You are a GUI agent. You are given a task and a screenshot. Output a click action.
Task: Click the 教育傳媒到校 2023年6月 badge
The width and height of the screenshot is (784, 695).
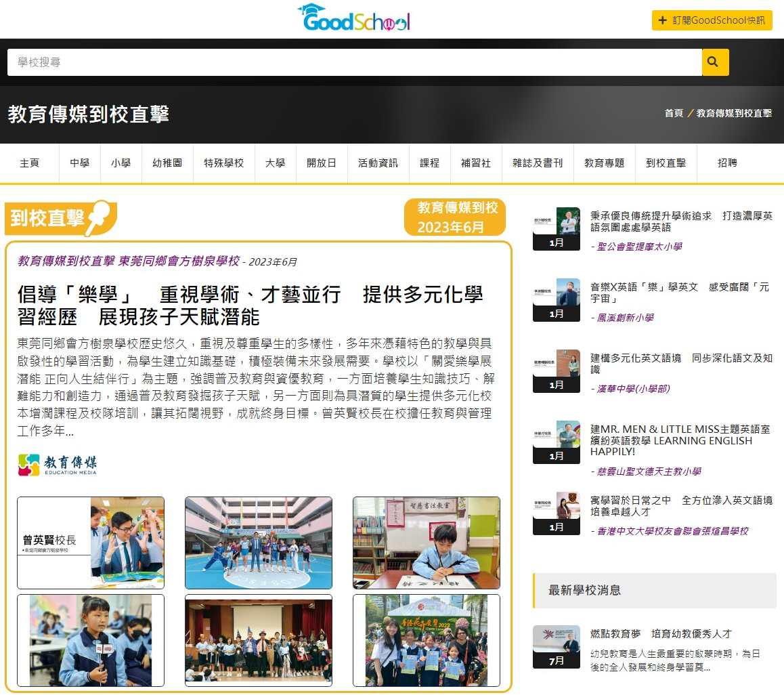[x=454, y=217]
